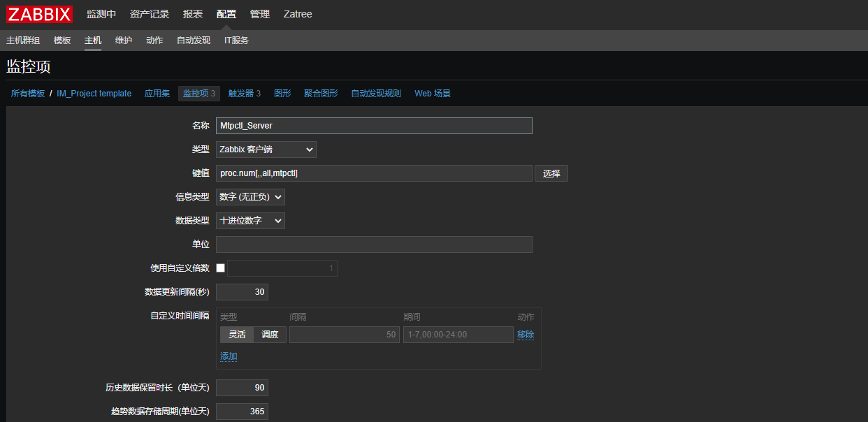Image resolution: width=868 pixels, height=422 pixels.
Task: View the 聚合图形 list
Action: click(320, 93)
